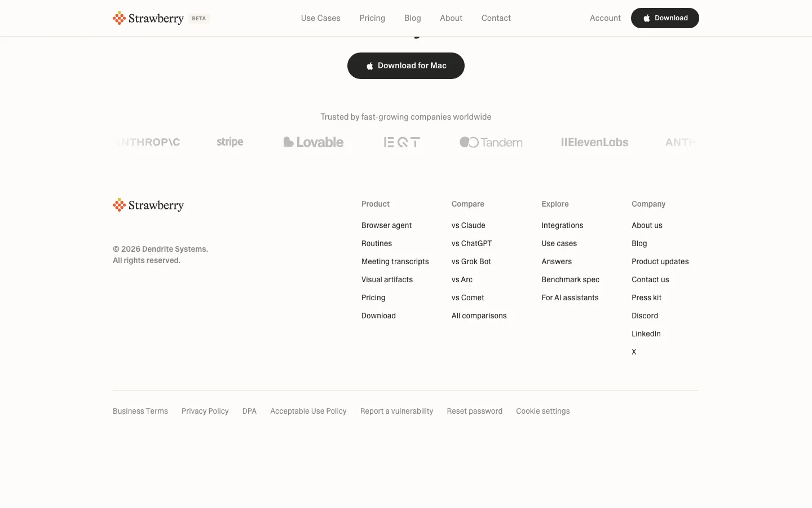
Task: Open the Pricing page from the top navigation
Action: (372, 18)
